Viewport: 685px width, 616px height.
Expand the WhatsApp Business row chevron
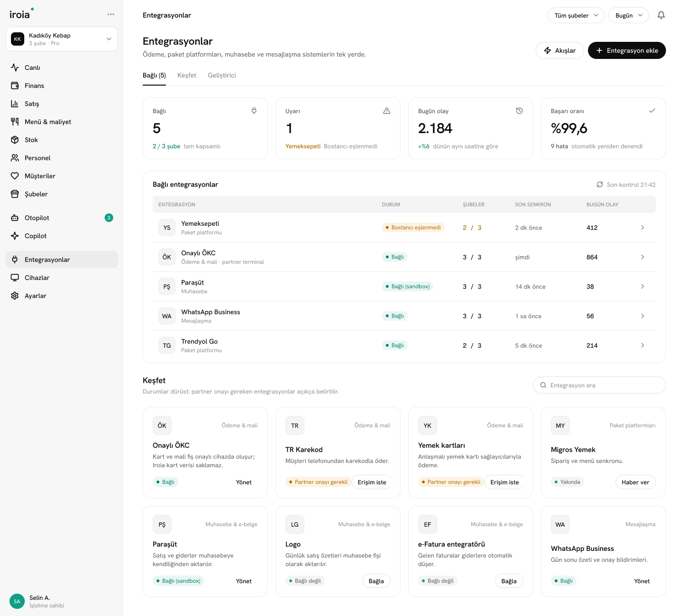[643, 316]
